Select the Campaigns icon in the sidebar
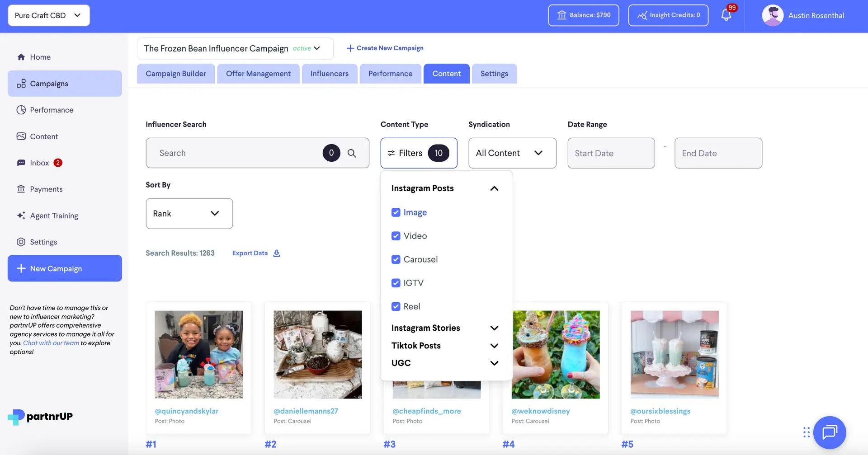 pos(21,83)
